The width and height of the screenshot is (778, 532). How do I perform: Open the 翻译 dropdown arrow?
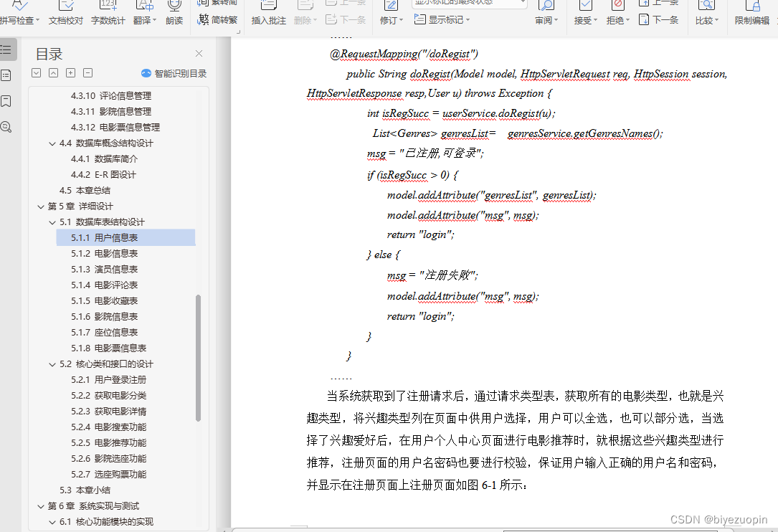tap(155, 20)
